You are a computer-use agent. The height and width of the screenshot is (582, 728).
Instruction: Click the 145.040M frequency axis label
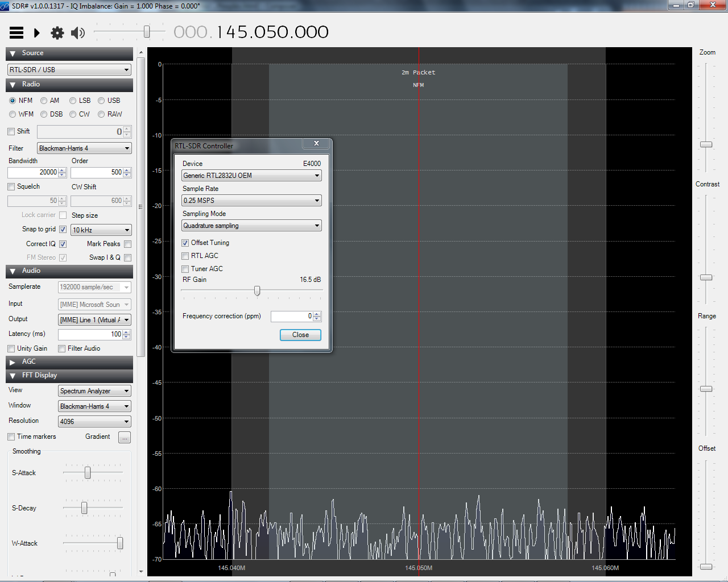pos(231,568)
